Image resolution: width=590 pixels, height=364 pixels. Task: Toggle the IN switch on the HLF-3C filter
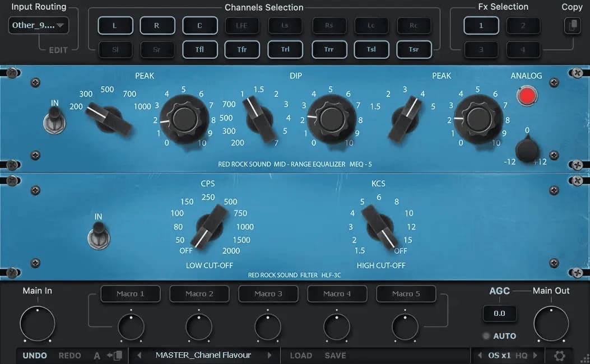pyautogui.click(x=98, y=234)
